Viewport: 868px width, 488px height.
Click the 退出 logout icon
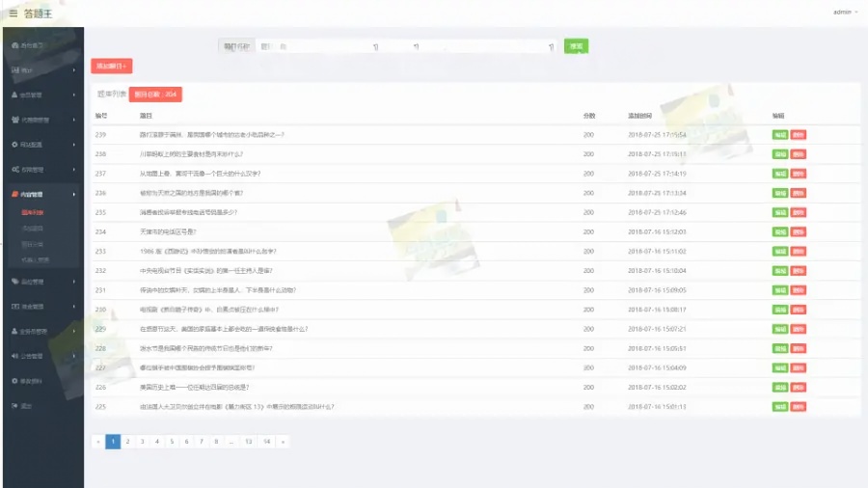14,405
